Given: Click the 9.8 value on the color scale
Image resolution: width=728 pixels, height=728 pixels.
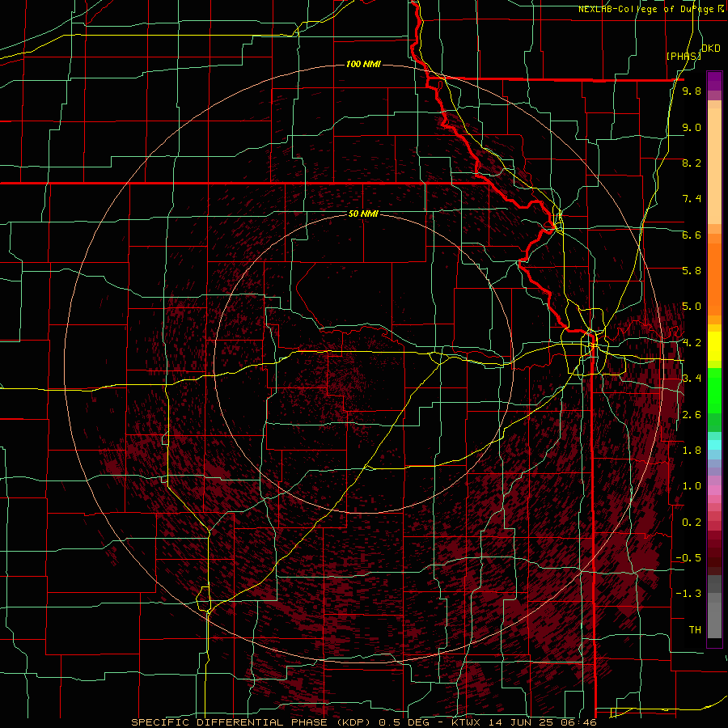Looking at the screenshot, I should tap(692, 91).
